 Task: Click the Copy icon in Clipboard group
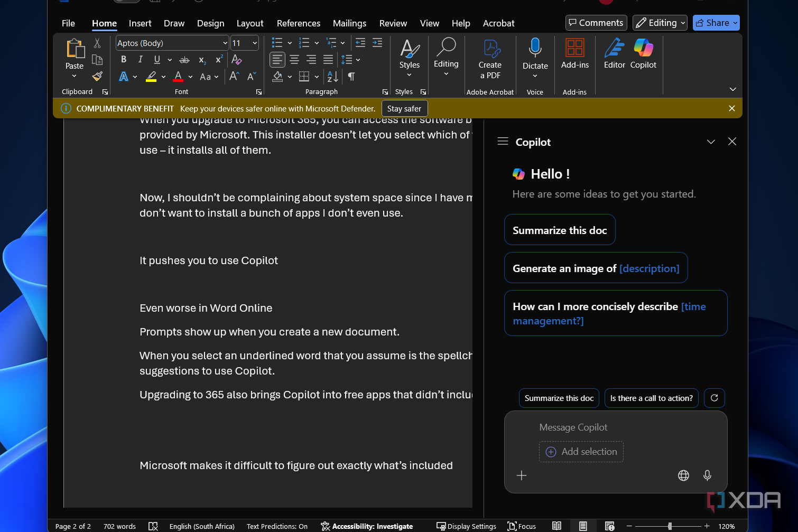(97, 60)
